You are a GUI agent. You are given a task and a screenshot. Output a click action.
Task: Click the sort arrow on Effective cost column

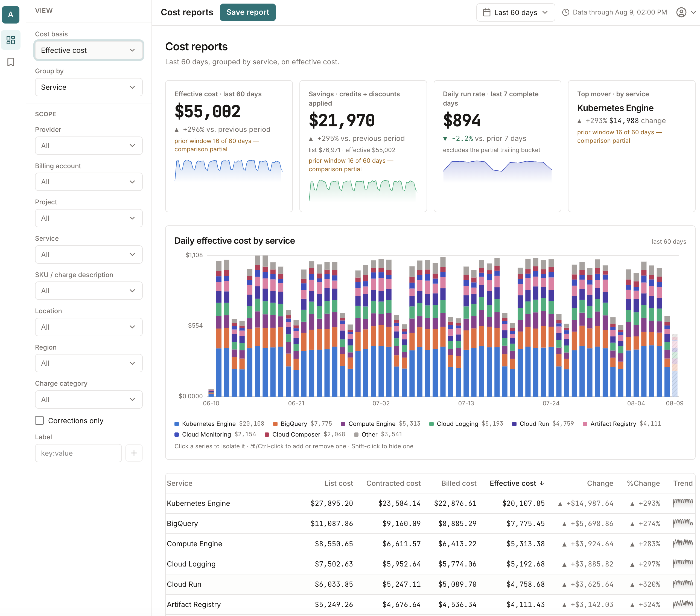pyautogui.click(x=542, y=483)
